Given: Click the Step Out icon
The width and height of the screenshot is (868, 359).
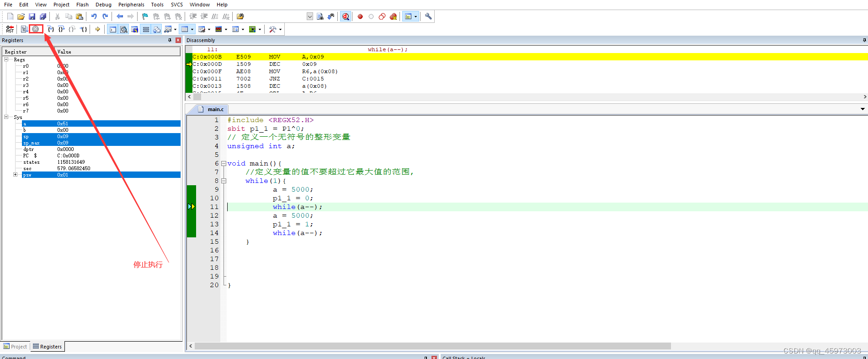Looking at the screenshot, I should point(72,29).
